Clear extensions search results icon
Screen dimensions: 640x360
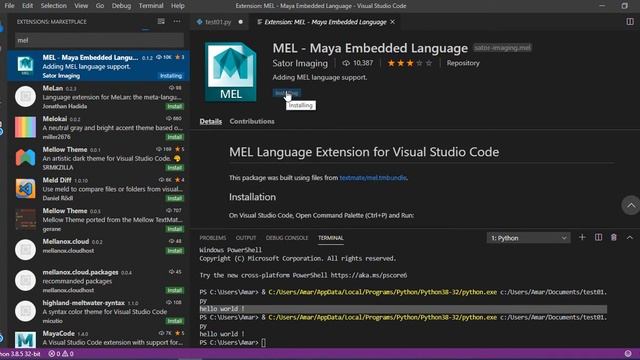[x=161, y=21]
